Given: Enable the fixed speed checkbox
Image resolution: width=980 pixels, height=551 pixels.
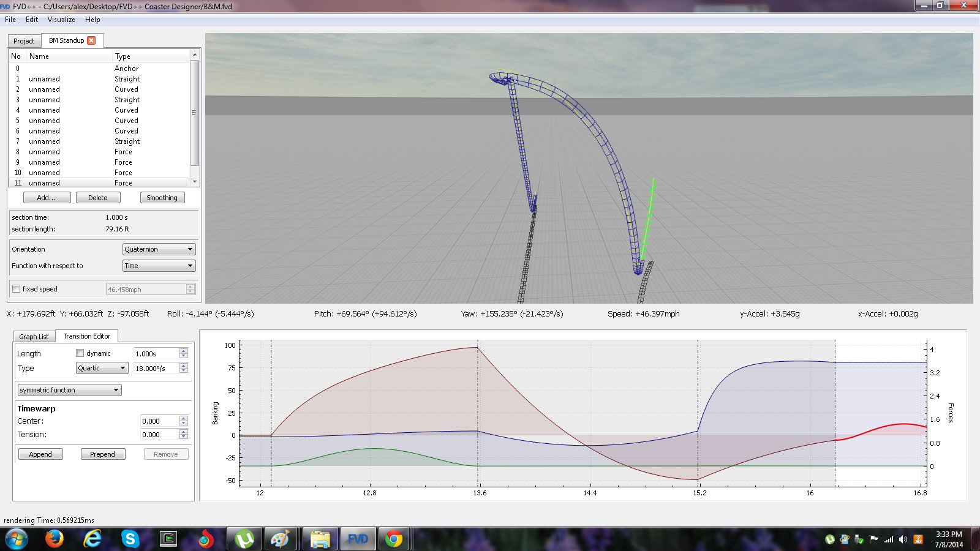Looking at the screenshot, I should [x=17, y=289].
